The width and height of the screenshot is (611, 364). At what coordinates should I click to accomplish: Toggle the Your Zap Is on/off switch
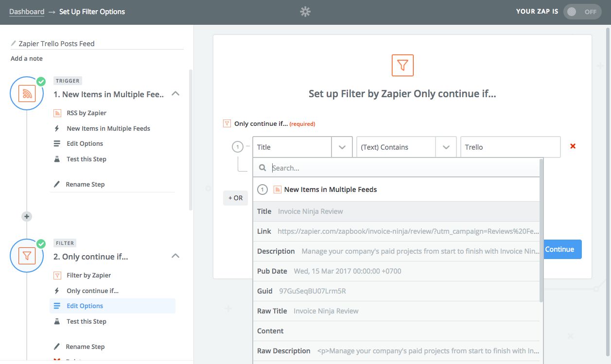[582, 12]
